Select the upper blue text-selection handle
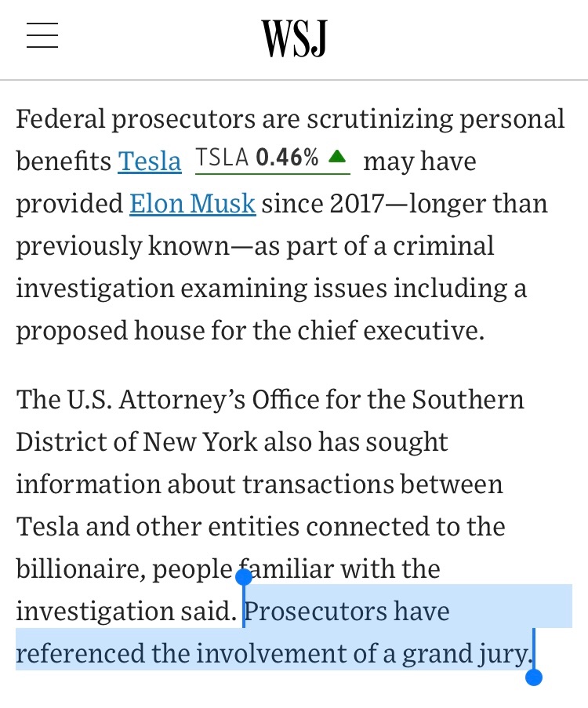 click(x=244, y=576)
